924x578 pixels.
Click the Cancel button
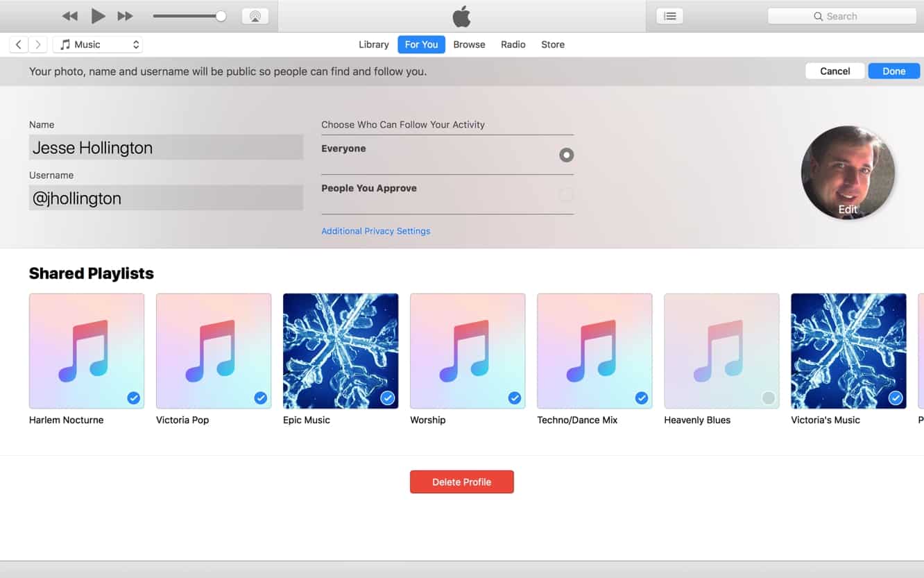click(x=835, y=71)
